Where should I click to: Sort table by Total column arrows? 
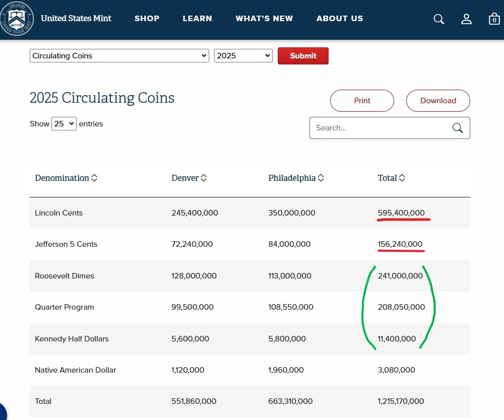(402, 178)
